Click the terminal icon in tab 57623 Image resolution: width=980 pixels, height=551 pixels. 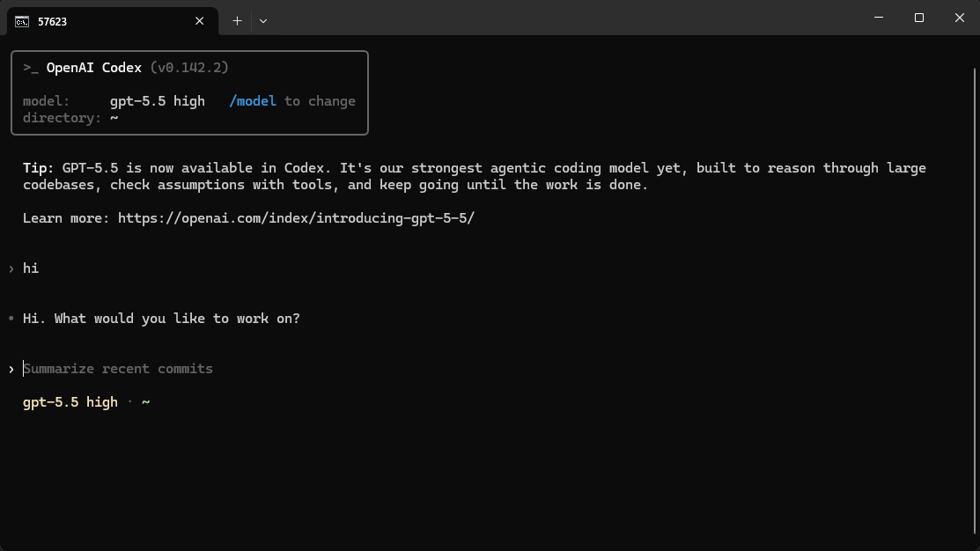pyautogui.click(x=22, y=22)
